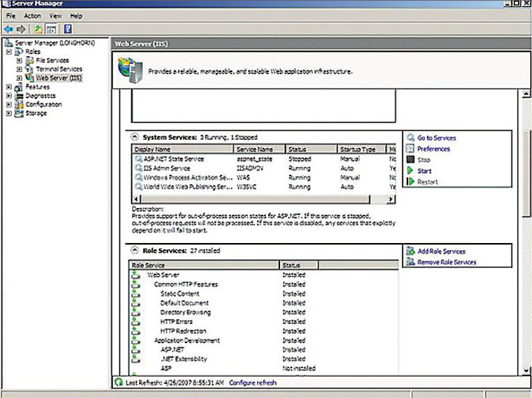Collapse the System Services section chevron
This screenshot has width=532, height=398.
[135, 137]
